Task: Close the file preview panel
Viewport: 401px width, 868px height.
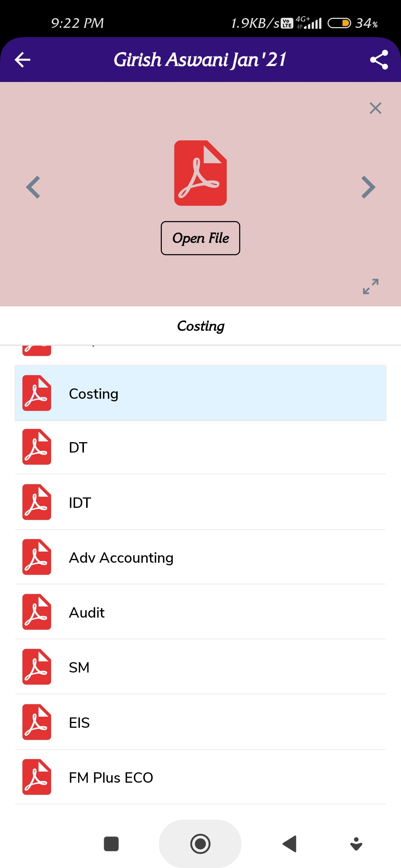Action: pos(375,108)
